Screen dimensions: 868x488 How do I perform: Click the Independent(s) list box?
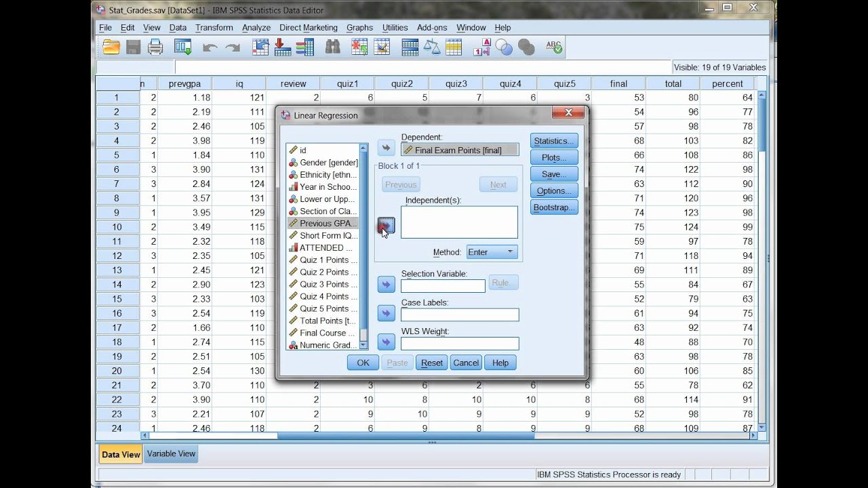459,222
